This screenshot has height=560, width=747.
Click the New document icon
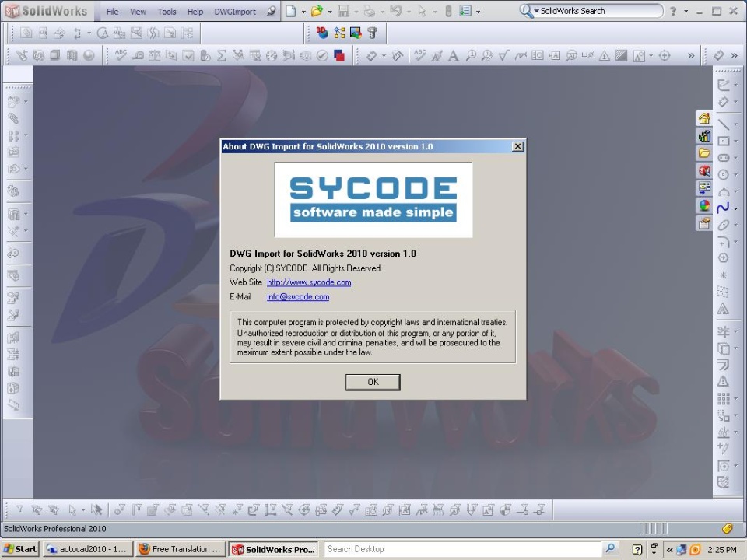[x=290, y=11]
